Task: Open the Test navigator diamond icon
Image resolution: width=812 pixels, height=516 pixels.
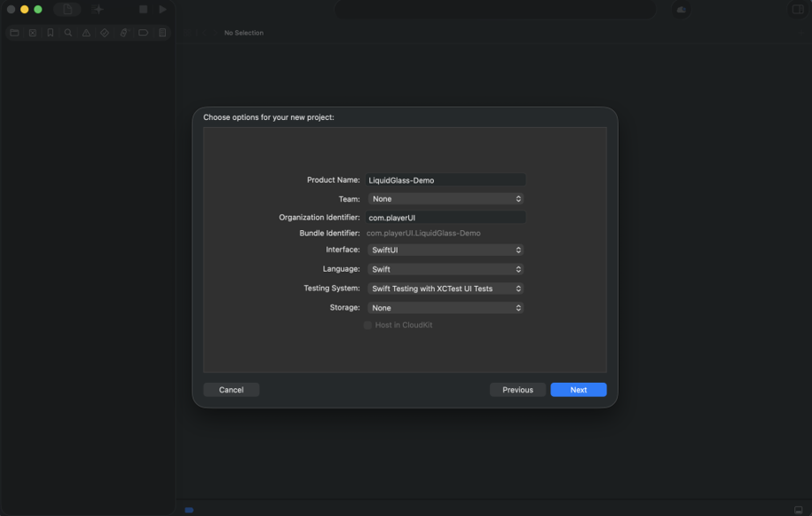Action: click(x=105, y=33)
